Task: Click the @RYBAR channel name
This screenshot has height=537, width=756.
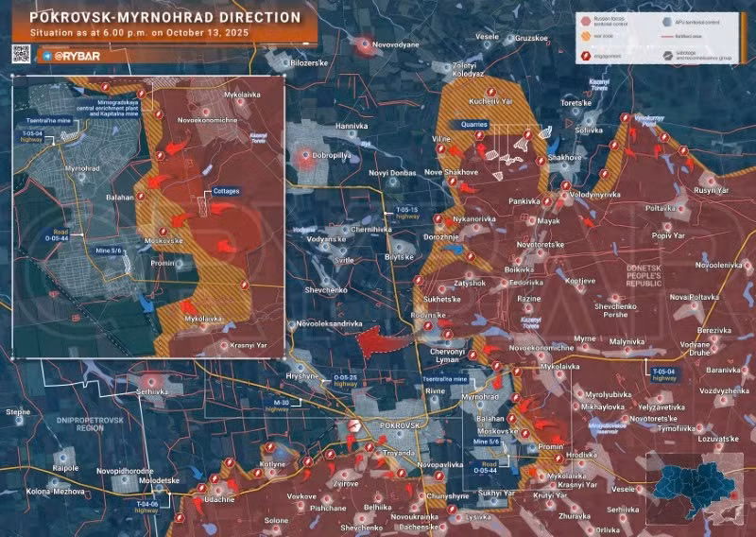Action: coord(77,57)
